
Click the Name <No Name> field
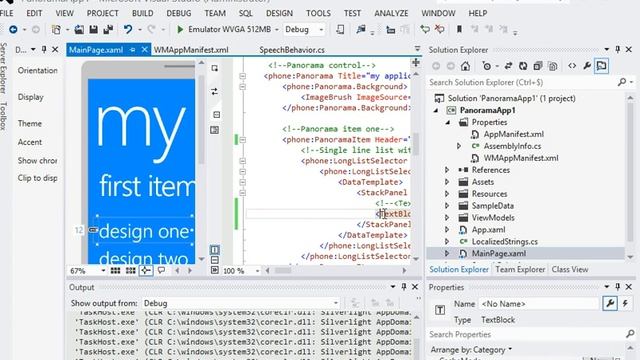click(x=539, y=304)
